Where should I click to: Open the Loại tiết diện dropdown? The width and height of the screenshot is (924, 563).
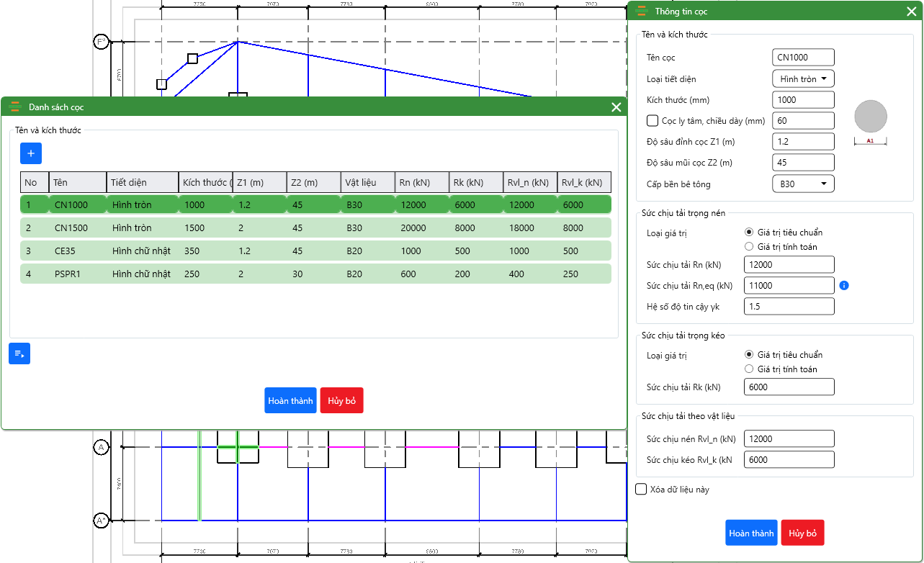point(803,79)
